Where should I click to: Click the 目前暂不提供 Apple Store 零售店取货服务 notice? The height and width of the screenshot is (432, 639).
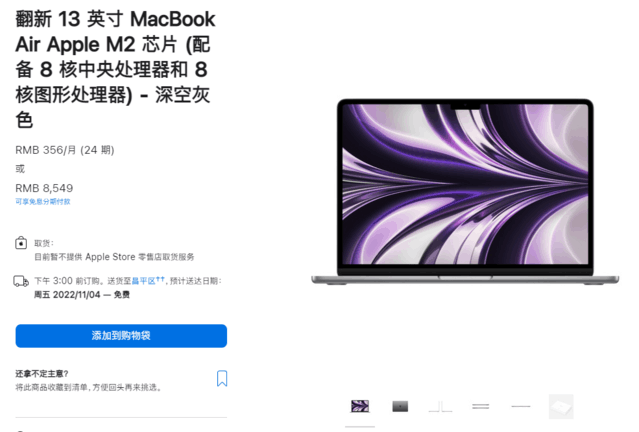114,257
